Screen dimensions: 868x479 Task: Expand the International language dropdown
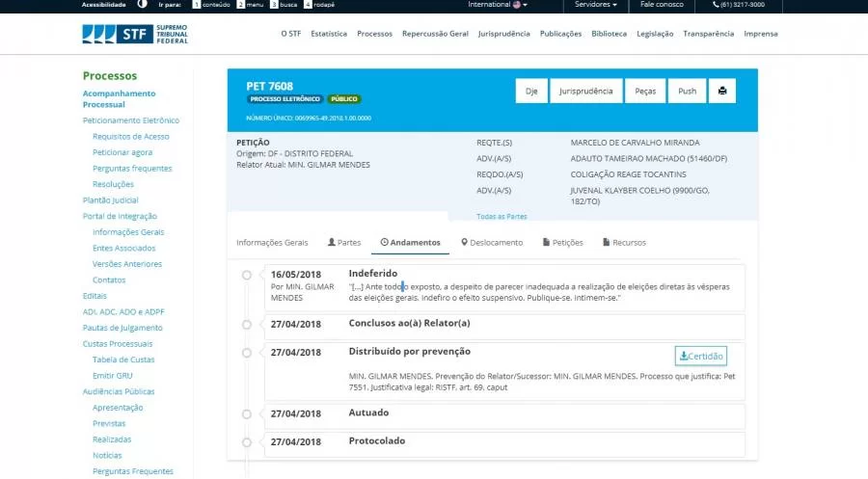(x=498, y=5)
